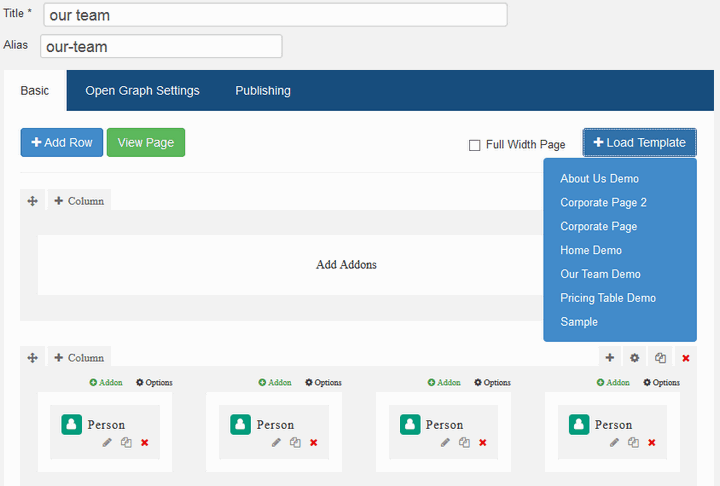This screenshot has height=486, width=720.
Task: Add a column to the first row
Action: point(79,201)
